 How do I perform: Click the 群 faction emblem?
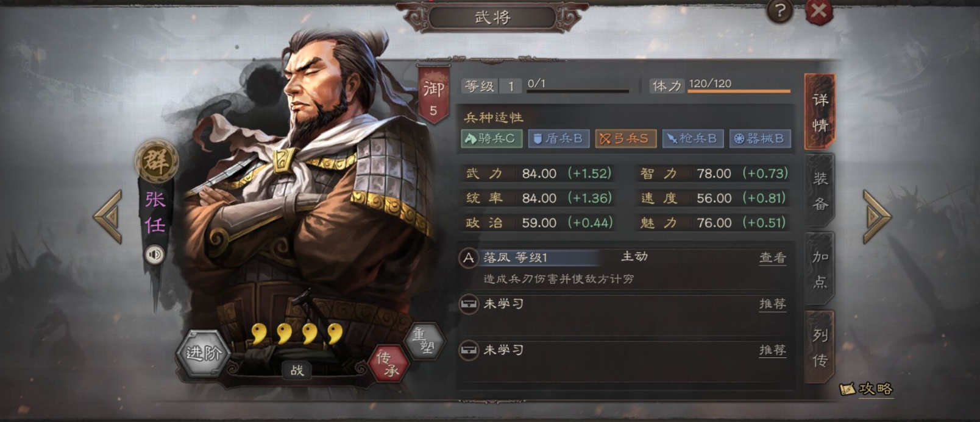157,160
